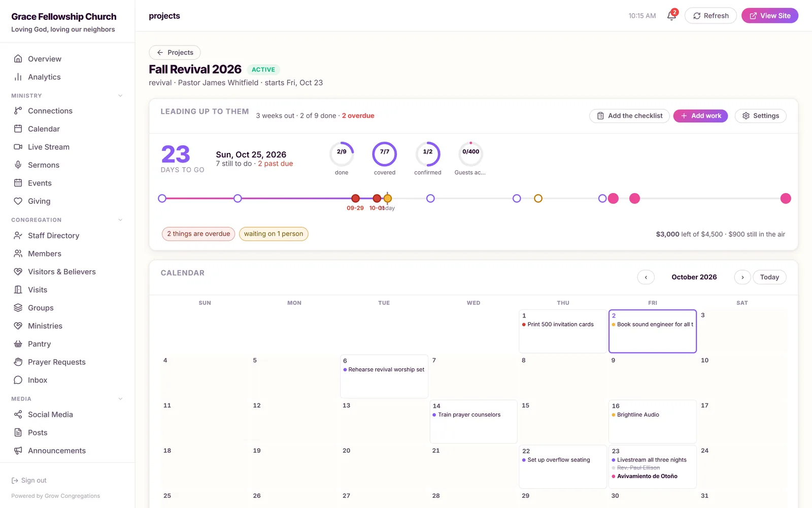Open the Visits book icon
Image resolution: width=812 pixels, height=508 pixels.
click(x=18, y=290)
